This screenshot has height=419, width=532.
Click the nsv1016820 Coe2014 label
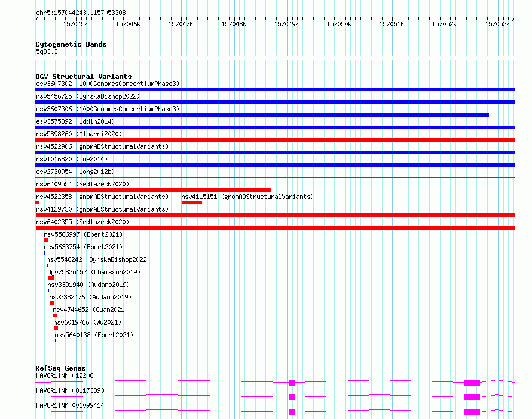click(x=72, y=159)
